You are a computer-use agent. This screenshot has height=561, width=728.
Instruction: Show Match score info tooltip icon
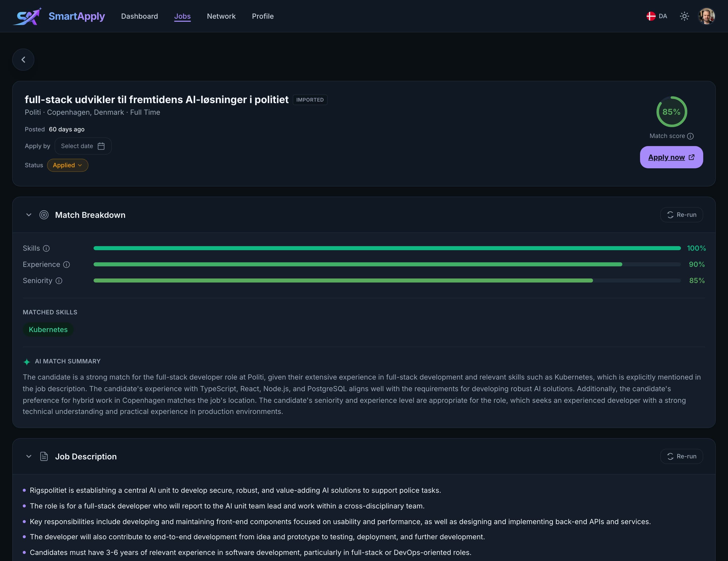(690, 136)
